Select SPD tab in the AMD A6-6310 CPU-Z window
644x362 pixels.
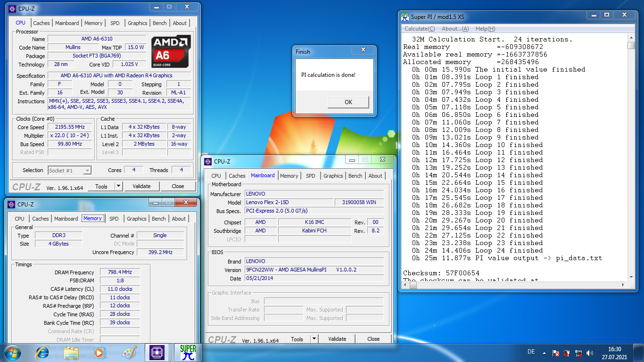pyautogui.click(x=115, y=23)
